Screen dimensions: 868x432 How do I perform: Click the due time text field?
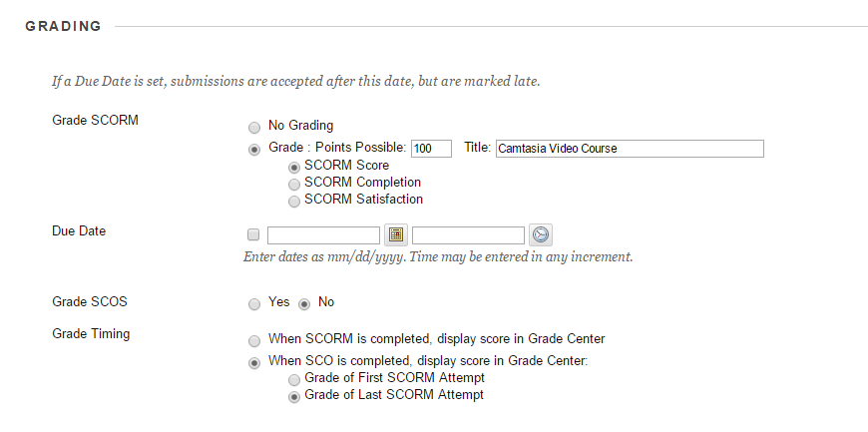click(468, 235)
